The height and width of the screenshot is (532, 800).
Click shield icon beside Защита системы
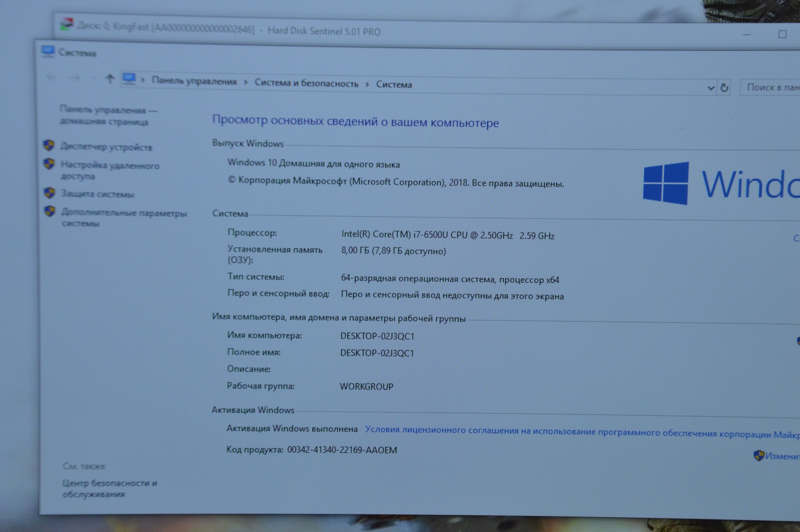pos(49,193)
